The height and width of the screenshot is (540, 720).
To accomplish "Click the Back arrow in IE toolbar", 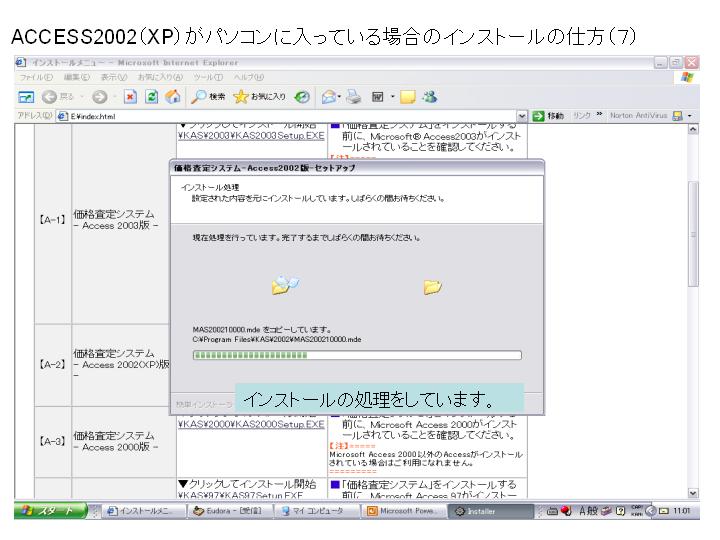I will click(x=49, y=97).
